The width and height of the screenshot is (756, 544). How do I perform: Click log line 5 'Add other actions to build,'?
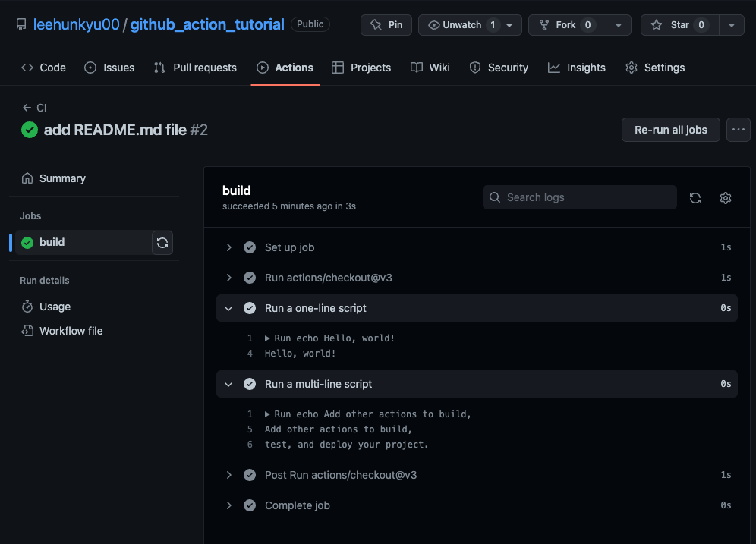pyautogui.click(x=339, y=429)
